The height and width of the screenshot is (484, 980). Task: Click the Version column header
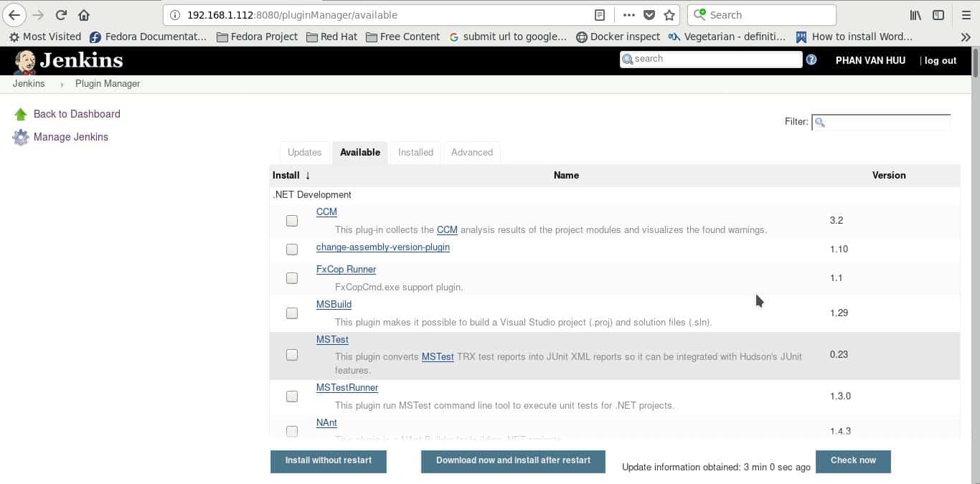click(889, 175)
